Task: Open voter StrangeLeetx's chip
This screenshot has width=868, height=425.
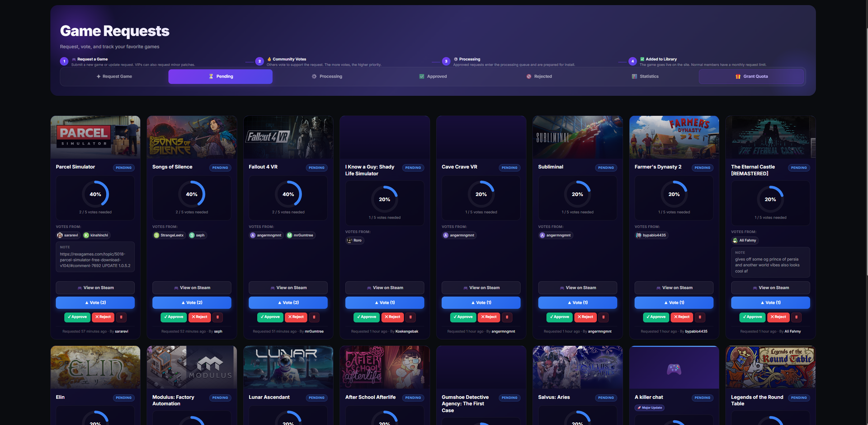Action: 169,235
